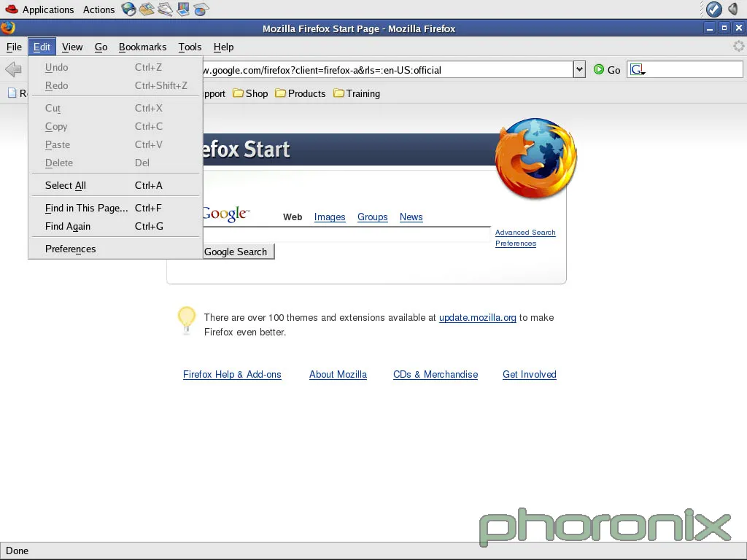This screenshot has width=747, height=560.
Task: Choose Find in This Page in the Edit menu
Action: pos(115,208)
